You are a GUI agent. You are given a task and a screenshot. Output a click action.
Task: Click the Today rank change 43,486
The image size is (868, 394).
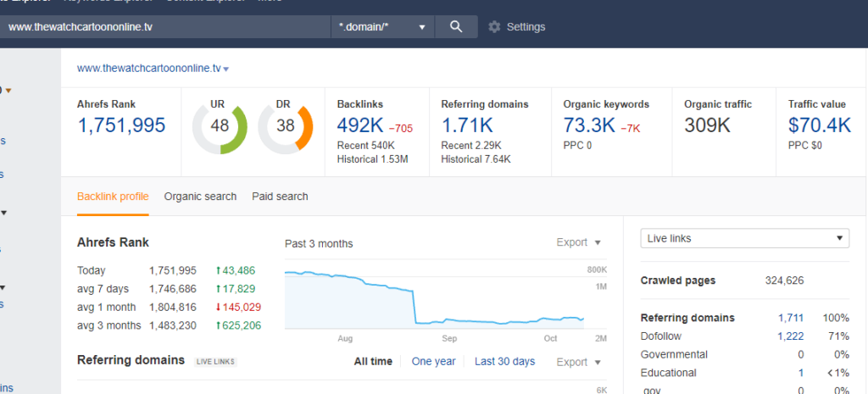click(236, 270)
